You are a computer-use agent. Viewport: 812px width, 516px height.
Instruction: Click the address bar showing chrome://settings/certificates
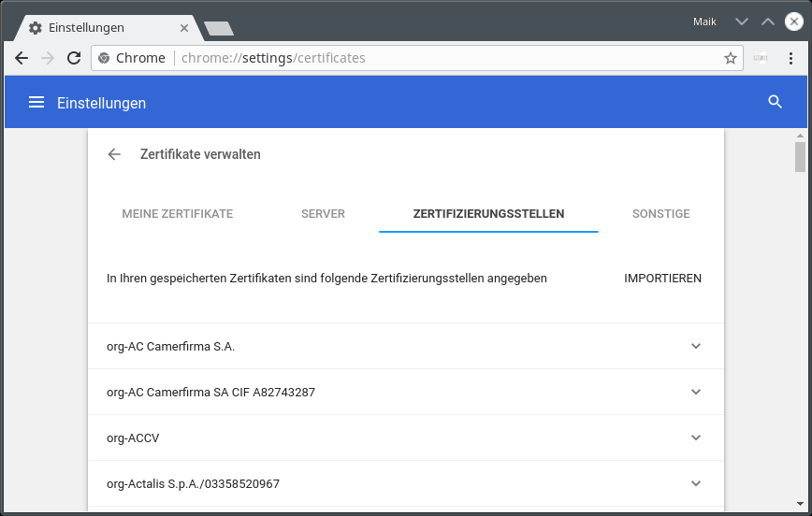421,58
